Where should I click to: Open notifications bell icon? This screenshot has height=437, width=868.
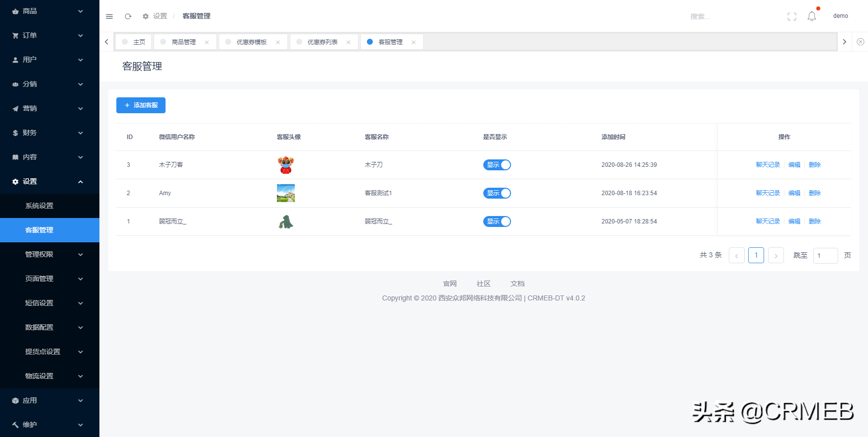tap(812, 16)
